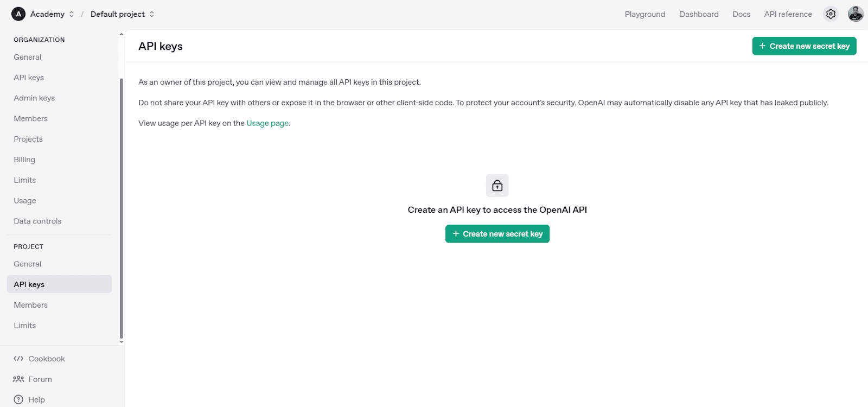Click the Academy organization logo badge
The image size is (868, 407).
[18, 14]
